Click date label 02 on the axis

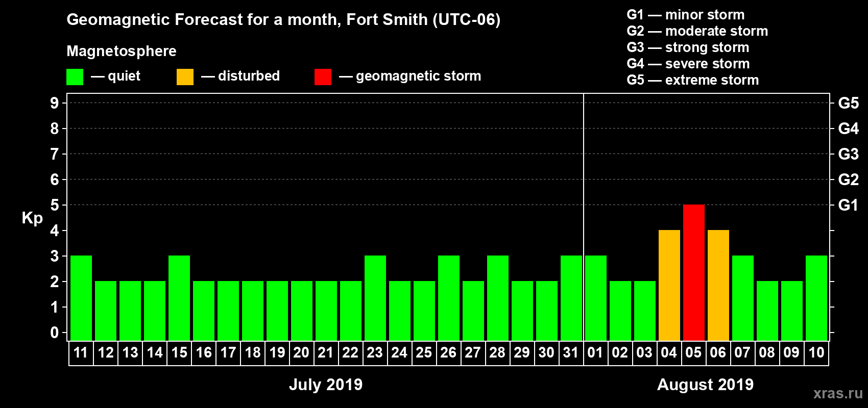[x=620, y=353]
